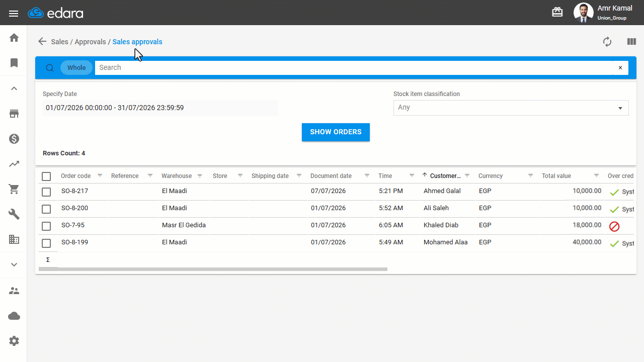Toggle the Whole search mode chip
This screenshot has height=362, width=644.
point(76,68)
